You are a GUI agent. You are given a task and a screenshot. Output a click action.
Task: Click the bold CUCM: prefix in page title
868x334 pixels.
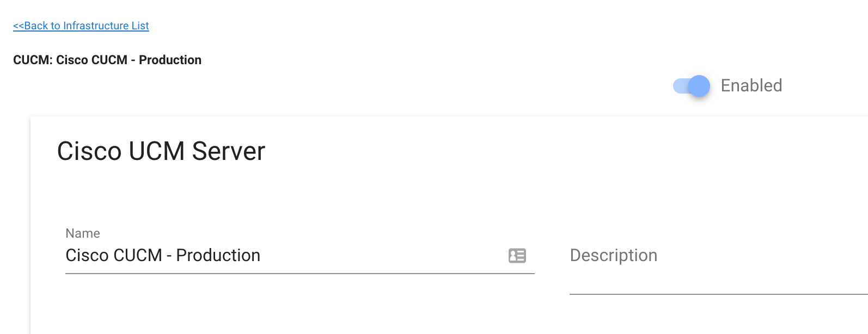point(33,60)
